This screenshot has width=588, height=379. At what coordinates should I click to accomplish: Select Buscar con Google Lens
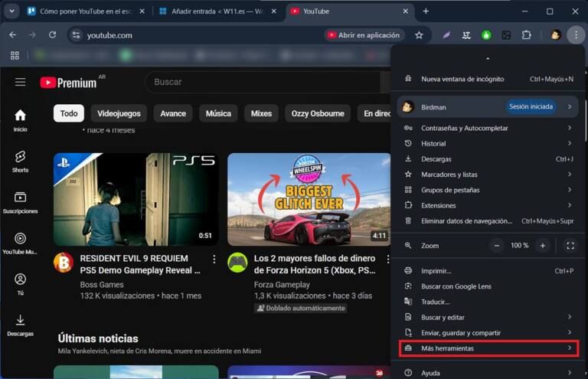click(x=488, y=286)
